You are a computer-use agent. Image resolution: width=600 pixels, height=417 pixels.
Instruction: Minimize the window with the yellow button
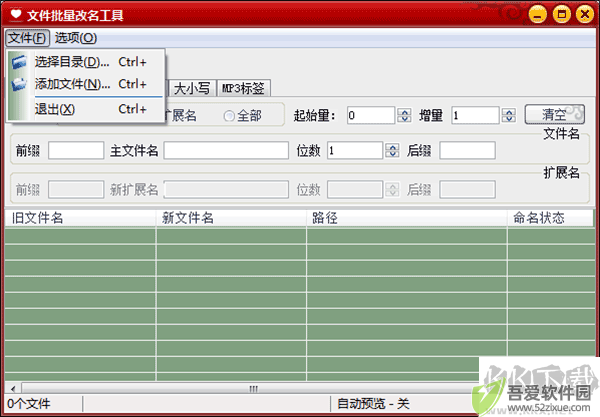538,15
